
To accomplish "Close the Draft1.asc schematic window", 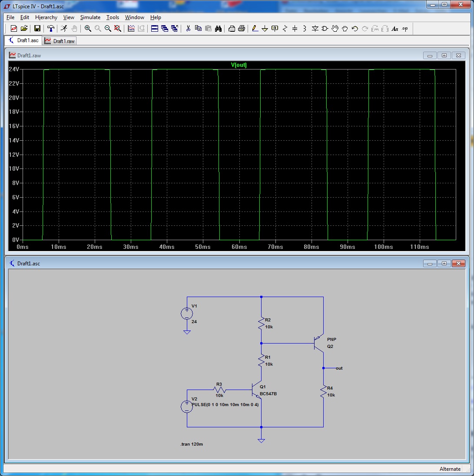I will [x=458, y=264].
